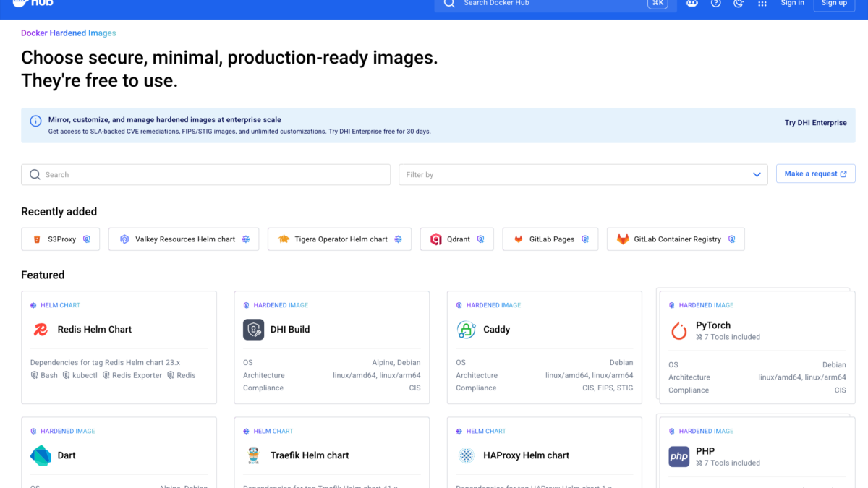Viewport: 868px width, 488px height.
Task: Click Sign in link
Action: [x=793, y=3]
